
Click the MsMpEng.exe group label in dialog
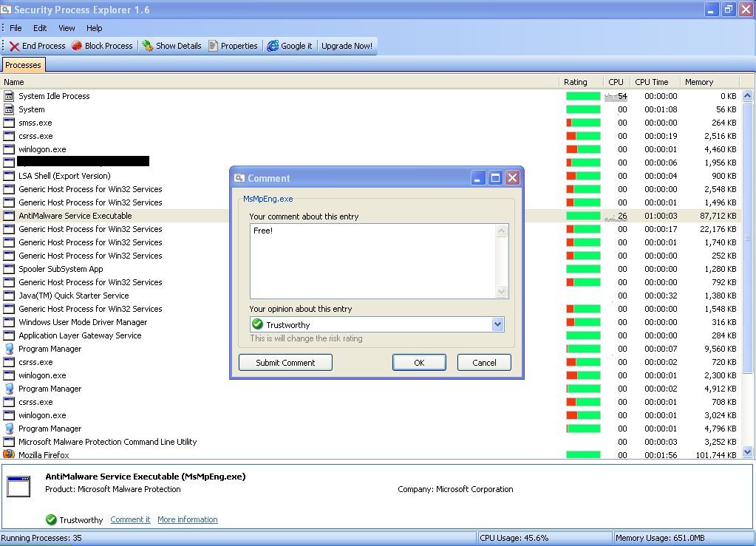[x=268, y=199]
